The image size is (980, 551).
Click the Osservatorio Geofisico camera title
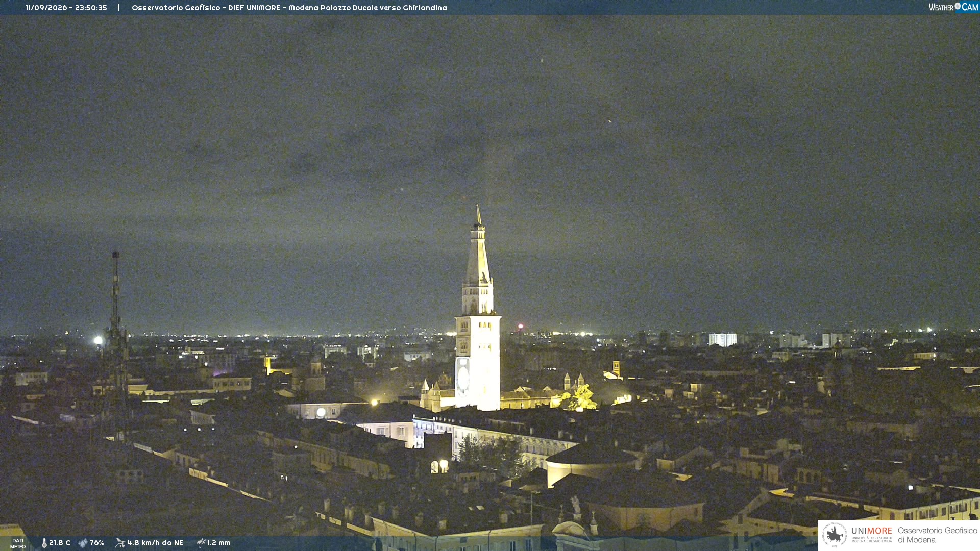click(x=289, y=8)
